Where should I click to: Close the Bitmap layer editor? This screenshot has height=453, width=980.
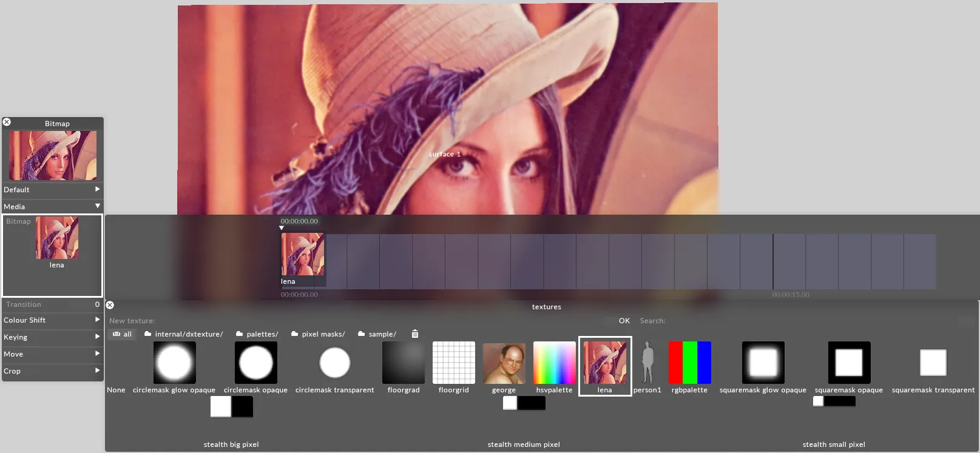(7, 122)
